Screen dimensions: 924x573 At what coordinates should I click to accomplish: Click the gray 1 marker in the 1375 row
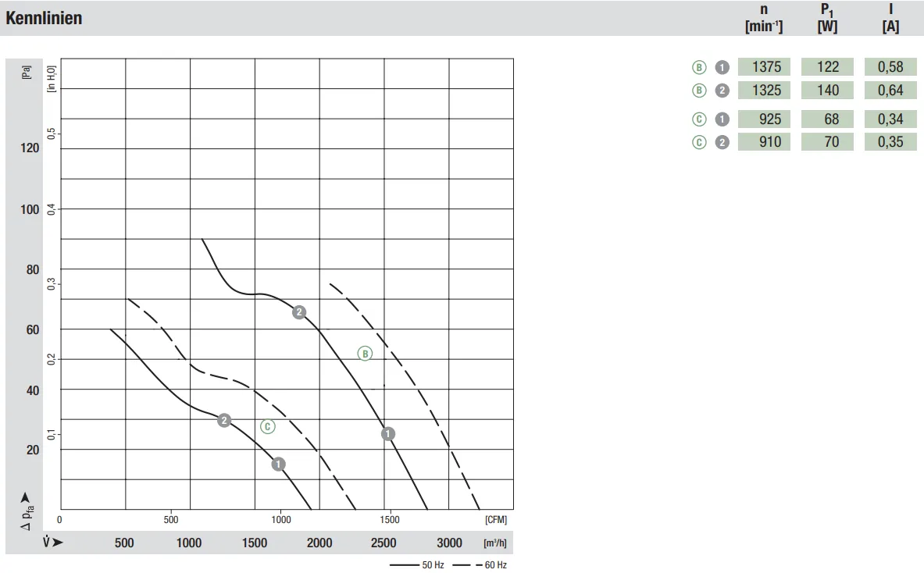click(722, 67)
